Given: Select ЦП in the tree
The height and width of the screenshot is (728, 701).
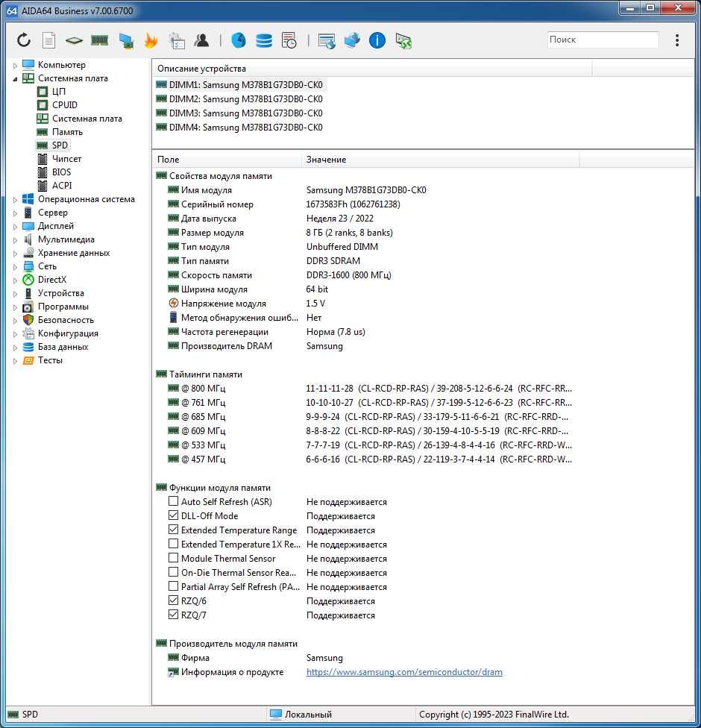Looking at the screenshot, I should (x=58, y=92).
